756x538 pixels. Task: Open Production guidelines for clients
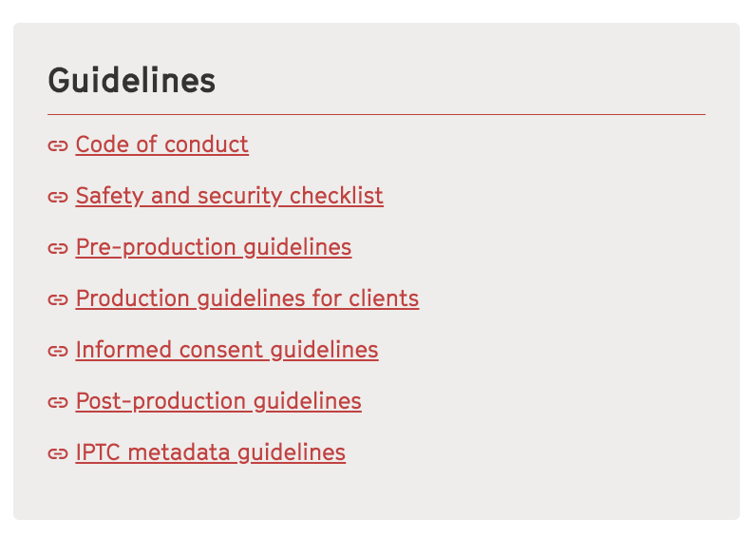point(247,298)
